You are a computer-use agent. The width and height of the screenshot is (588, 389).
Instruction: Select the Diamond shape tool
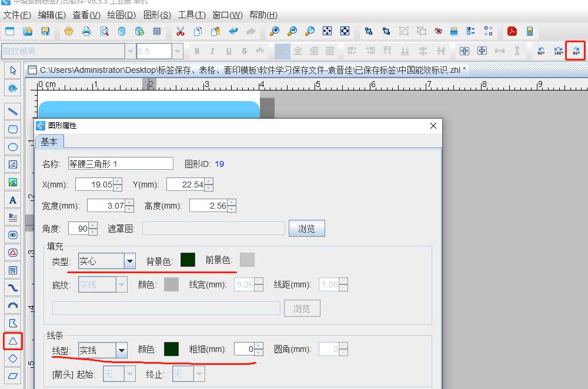(x=12, y=358)
